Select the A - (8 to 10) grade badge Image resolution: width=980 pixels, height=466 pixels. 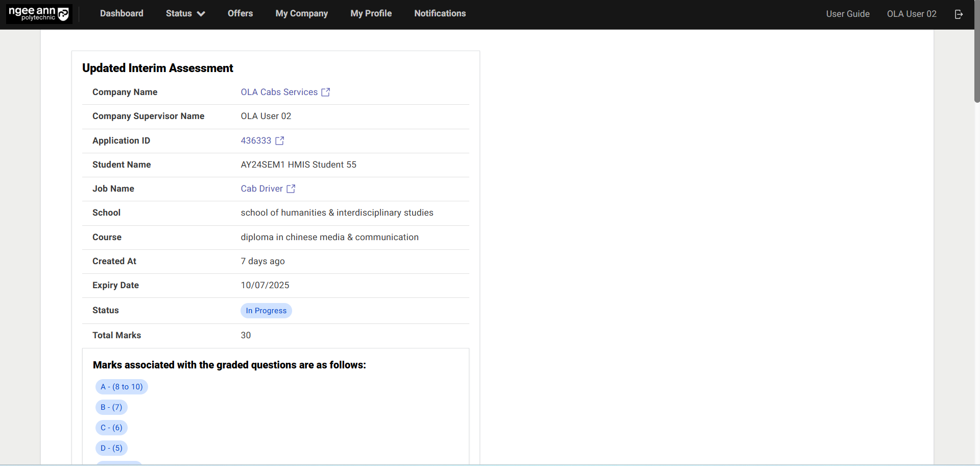tap(122, 387)
